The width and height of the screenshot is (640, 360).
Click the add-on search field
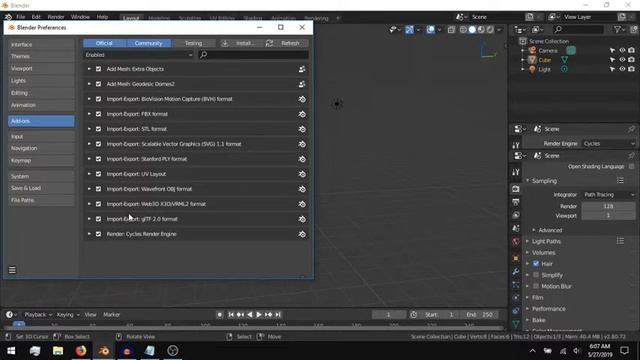[253, 55]
